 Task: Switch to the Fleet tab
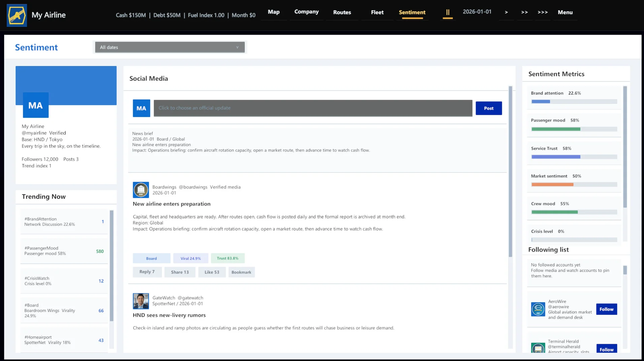click(377, 12)
